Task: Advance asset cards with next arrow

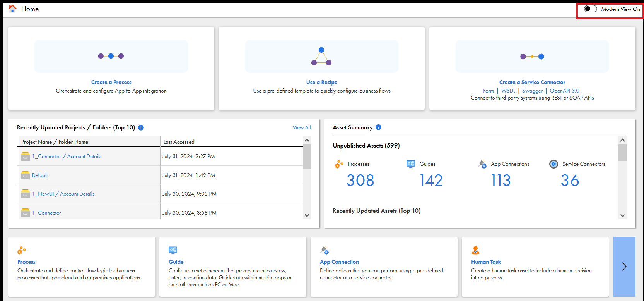Action: (x=624, y=267)
